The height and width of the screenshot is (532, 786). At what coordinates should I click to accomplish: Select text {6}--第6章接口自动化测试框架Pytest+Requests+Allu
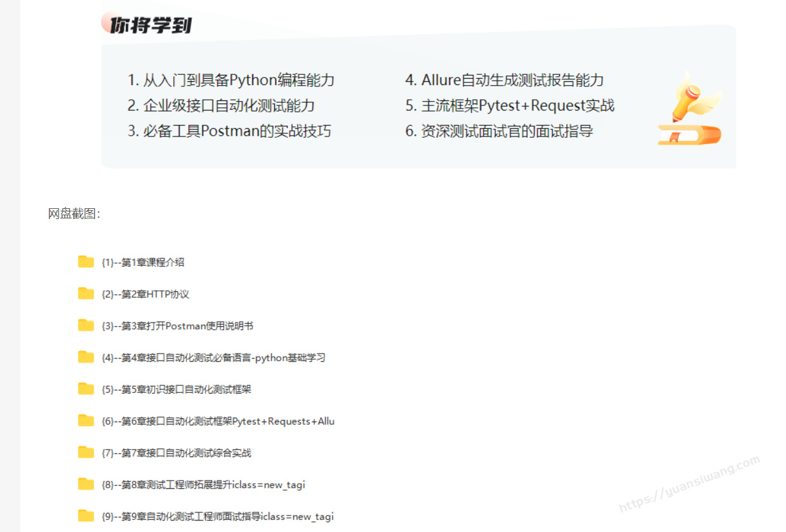[218, 421]
